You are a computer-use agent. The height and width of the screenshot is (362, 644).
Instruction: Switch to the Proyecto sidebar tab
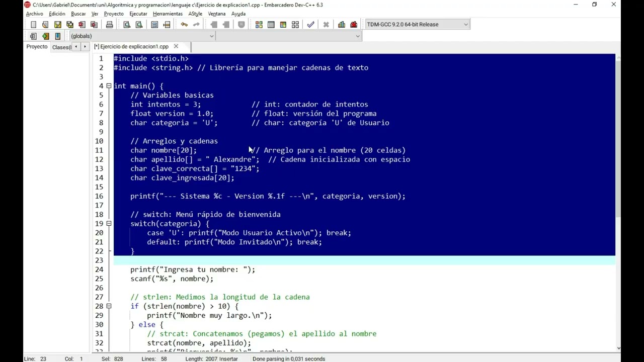[x=37, y=47]
